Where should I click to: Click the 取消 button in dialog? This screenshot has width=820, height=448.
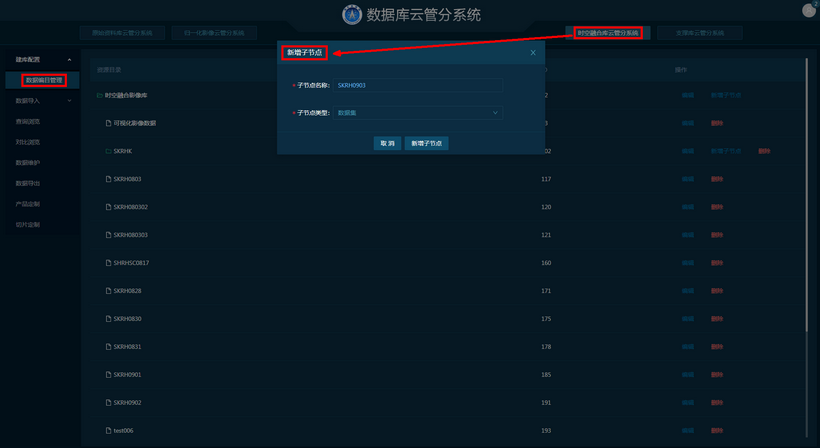(x=386, y=144)
